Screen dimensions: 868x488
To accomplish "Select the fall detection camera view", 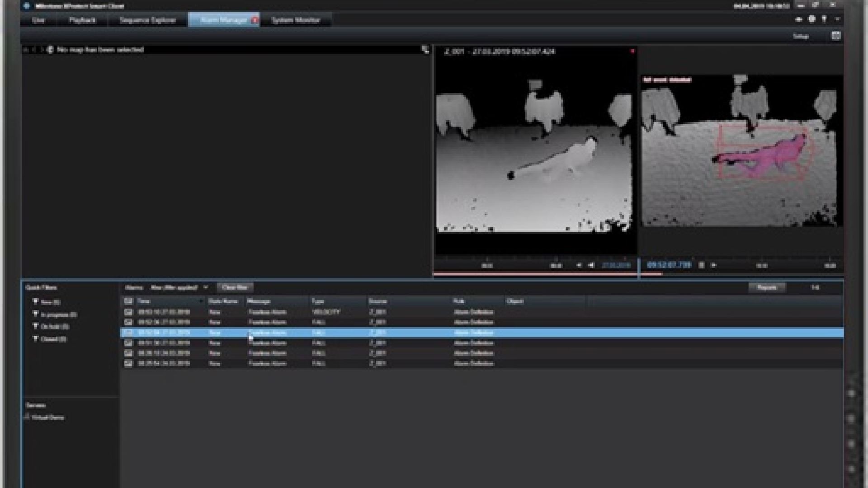I will [x=741, y=150].
